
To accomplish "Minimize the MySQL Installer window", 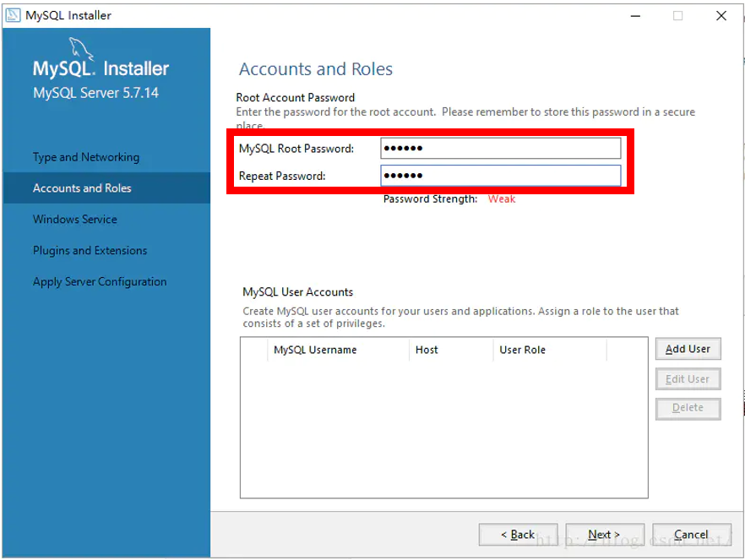I will [635, 16].
